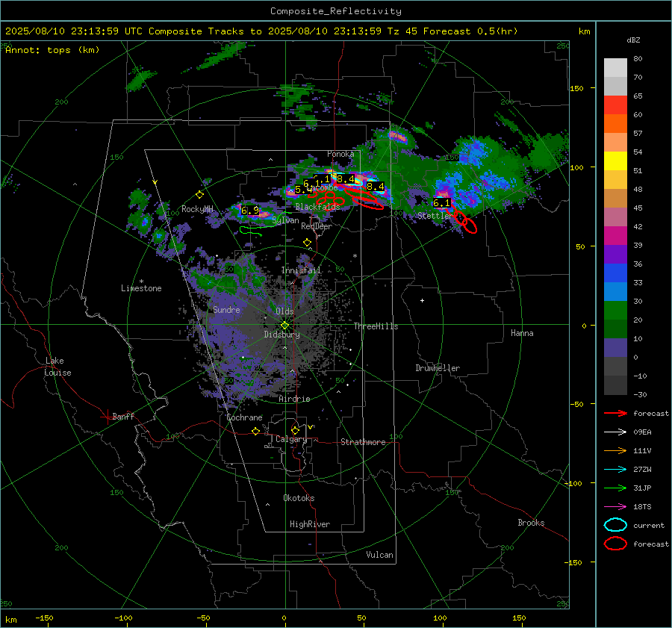The height and width of the screenshot is (628, 672).
Task: Click the yellow diamond radar site at Didsbury
Action: pyautogui.click(x=284, y=326)
